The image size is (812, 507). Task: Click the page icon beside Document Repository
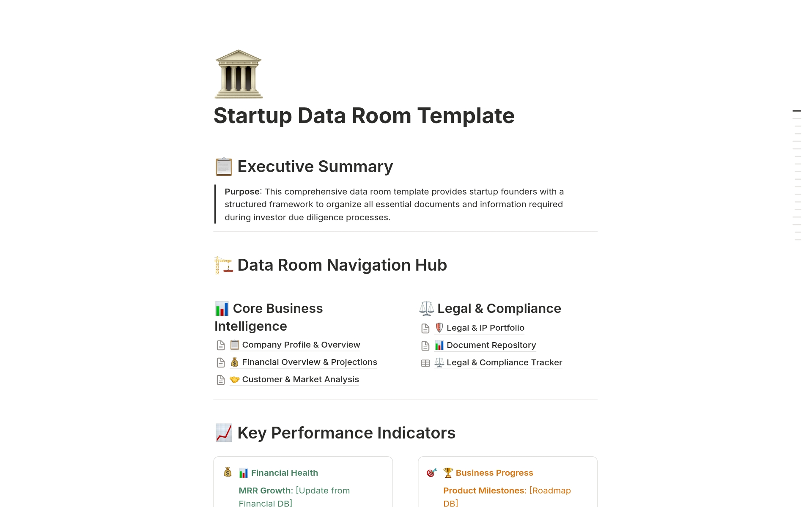coord(425,345)
